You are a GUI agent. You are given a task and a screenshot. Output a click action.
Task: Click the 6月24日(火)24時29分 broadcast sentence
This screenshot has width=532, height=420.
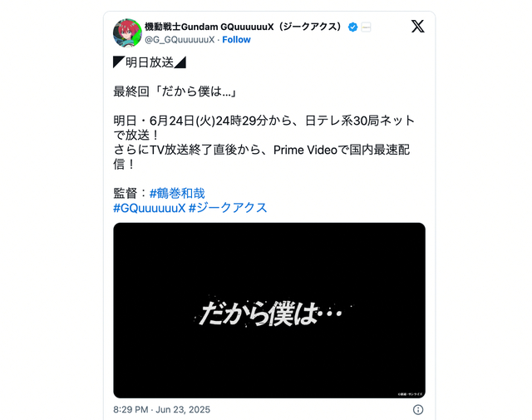pyautogui.click(x=264, y=128)
